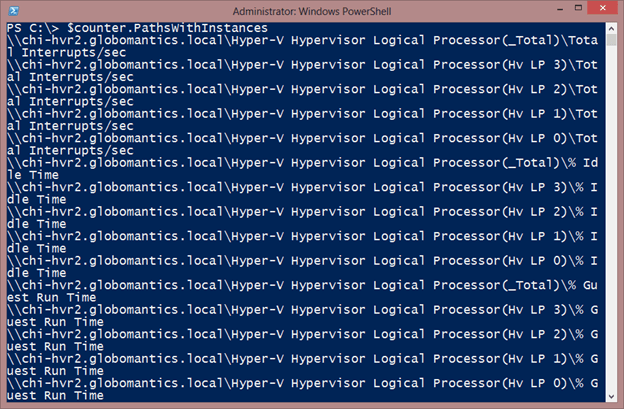Screen dimensions: 624x409
Task: Select the Hv LP 1 % Idle Time path line
Action: click(x=302, y=242)
